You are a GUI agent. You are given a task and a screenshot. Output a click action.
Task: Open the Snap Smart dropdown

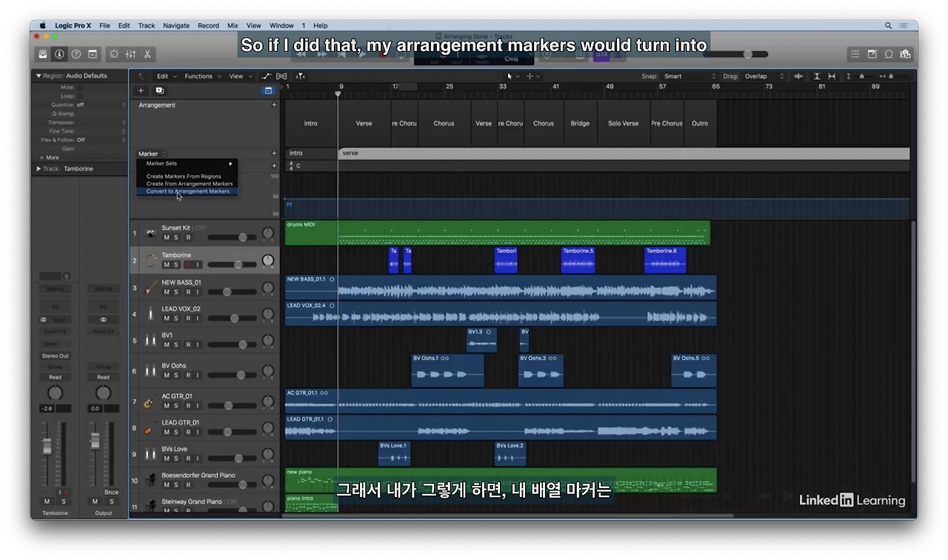690,76
